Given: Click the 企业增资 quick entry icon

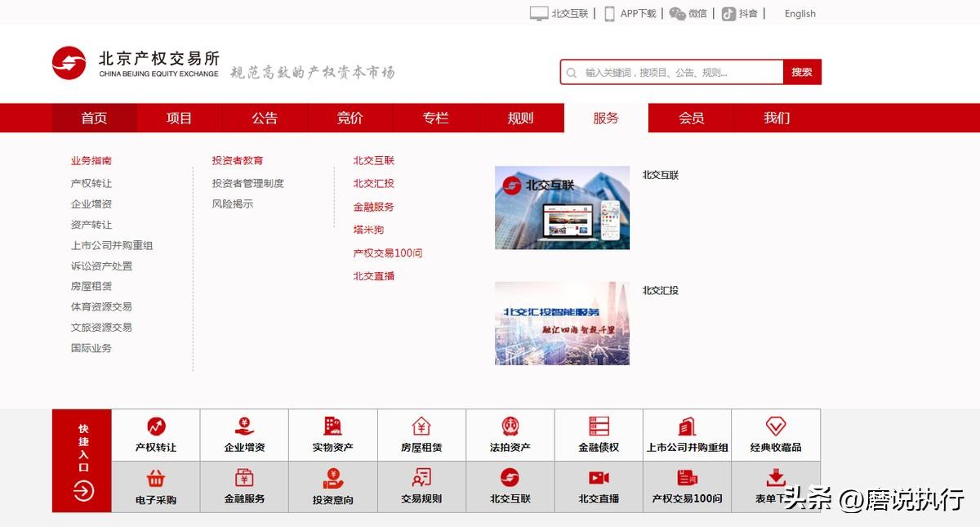Looking at the screenshot, I should click(x=244, y=427).
